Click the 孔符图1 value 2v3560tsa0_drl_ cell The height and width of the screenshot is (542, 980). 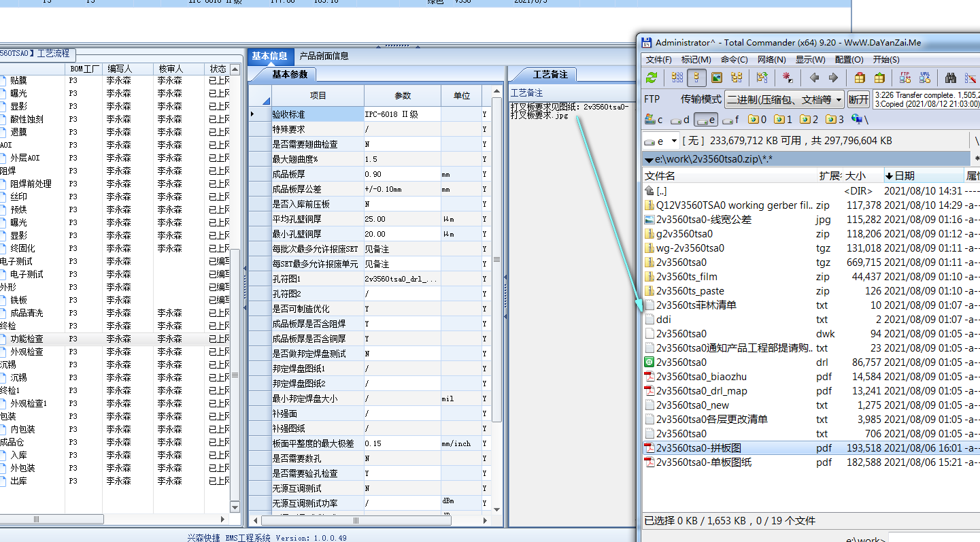click(x=402, y=279)
